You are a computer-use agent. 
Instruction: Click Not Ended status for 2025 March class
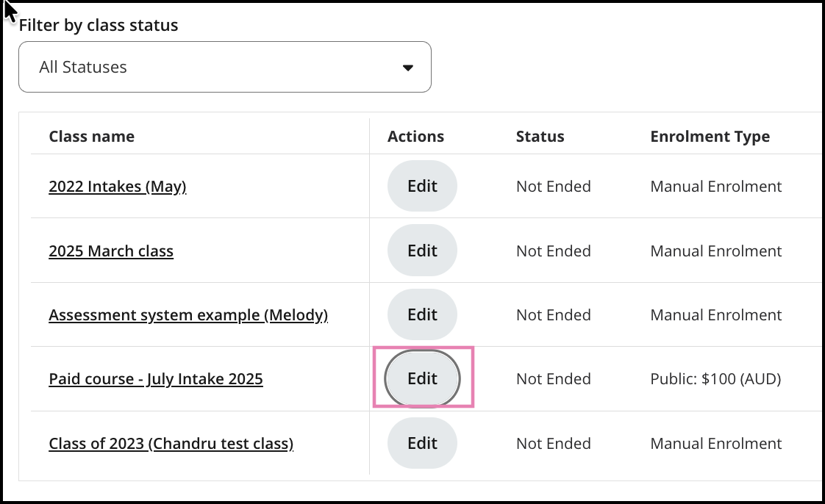(554, 251)
